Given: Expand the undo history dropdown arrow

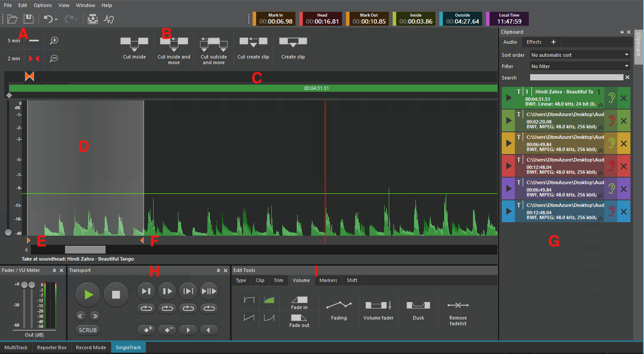Looking at the screenshot, I should point(56,20).
